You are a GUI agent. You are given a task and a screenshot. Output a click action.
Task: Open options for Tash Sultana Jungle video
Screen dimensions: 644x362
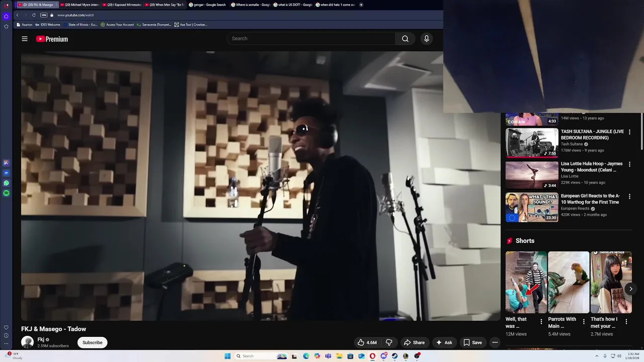pyautogui.click(x=629, y=132)
